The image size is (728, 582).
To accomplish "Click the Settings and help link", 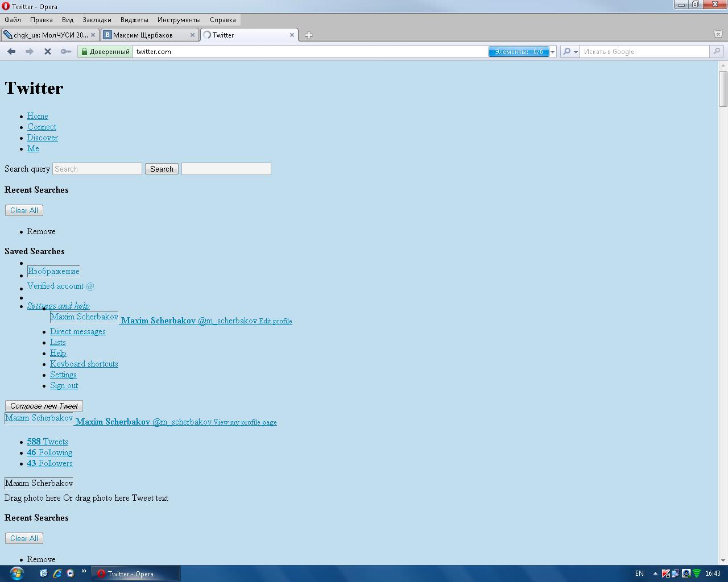I will click(58, 306).
